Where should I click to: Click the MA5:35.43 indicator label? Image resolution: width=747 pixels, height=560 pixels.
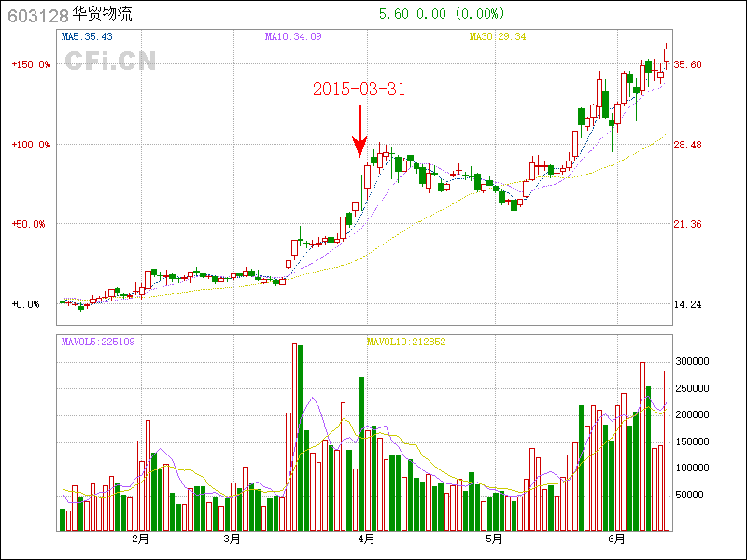[x=87, y=37]
